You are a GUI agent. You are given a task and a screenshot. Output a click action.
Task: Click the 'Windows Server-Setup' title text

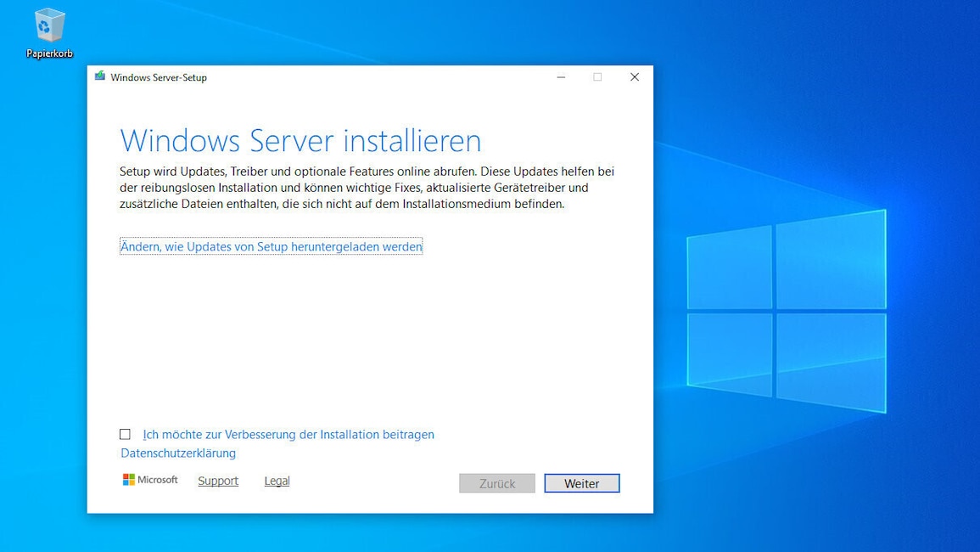(159, 77)
